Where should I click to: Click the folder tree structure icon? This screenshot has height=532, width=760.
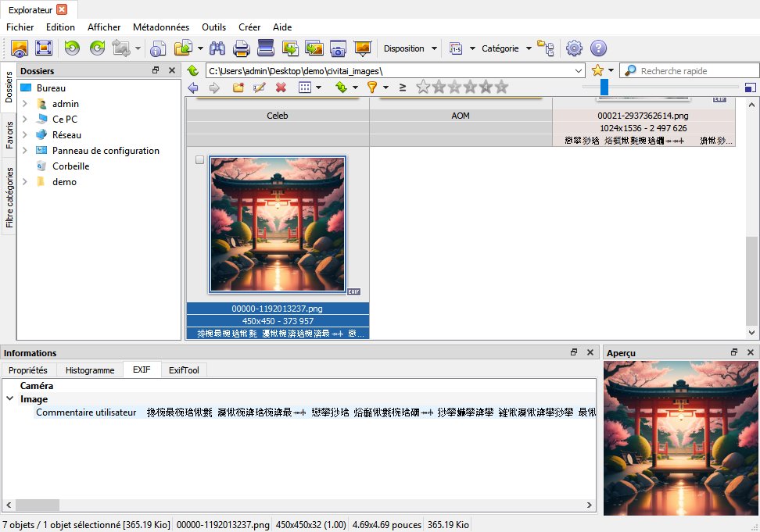click(x=546, y=48)
